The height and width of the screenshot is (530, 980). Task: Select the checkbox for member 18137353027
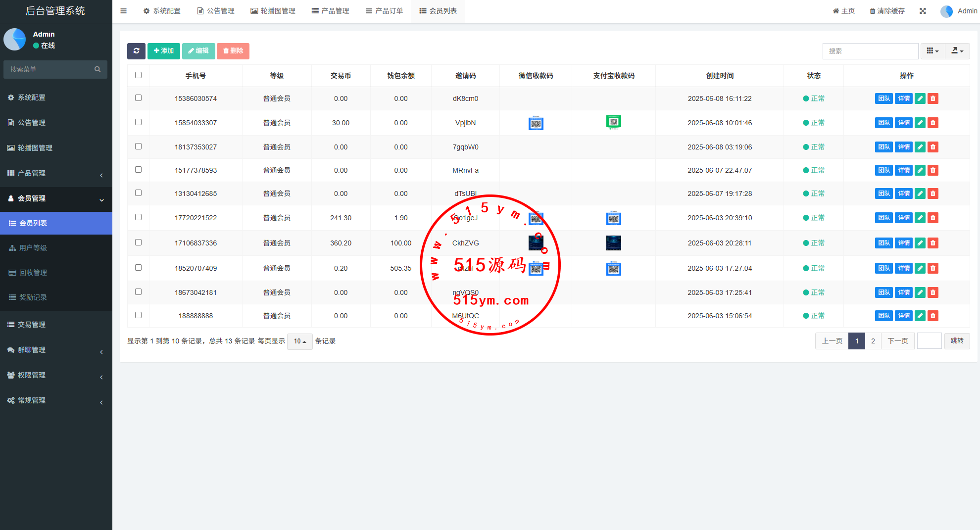(x=138, y=146)
